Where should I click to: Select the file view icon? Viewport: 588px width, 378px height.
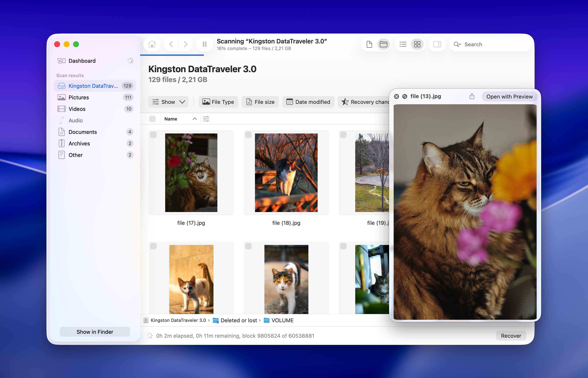point(369,44)
